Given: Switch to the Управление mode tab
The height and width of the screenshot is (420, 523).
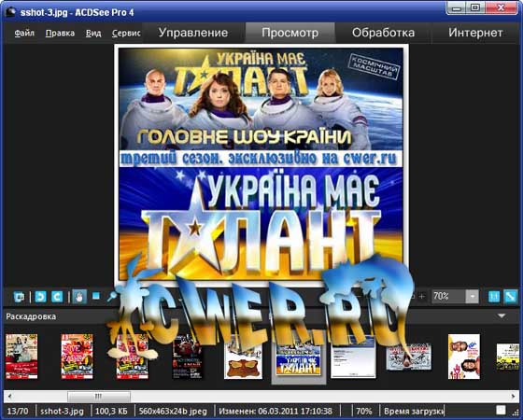Looking at the screenshot, I should point(193,33).
